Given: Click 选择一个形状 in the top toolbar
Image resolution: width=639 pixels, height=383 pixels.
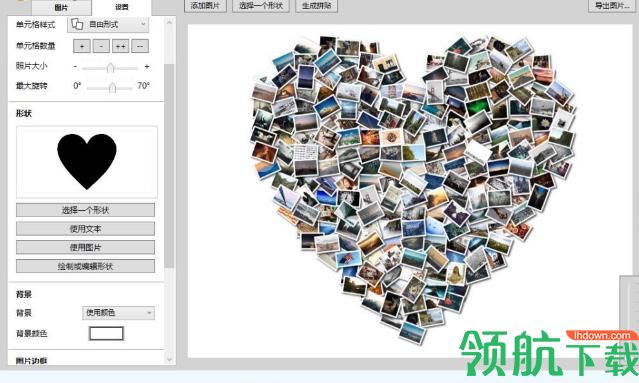Looking at the screenshot, I should tap(261, 6).
